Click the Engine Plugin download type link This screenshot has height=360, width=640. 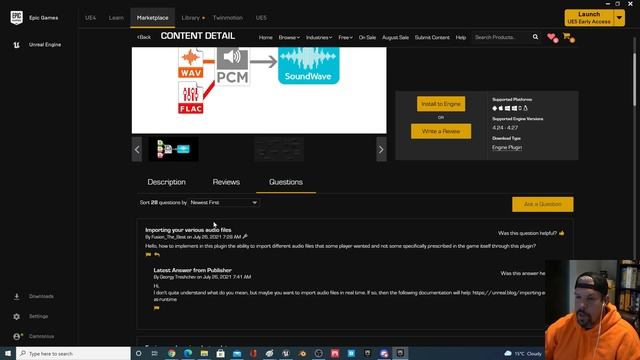pyautogui.click(x=507, y=147)
